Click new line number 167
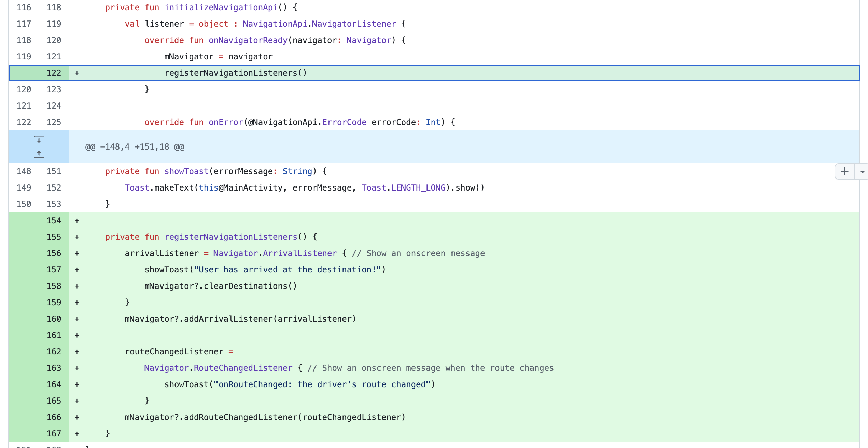The height and width of the screenshot is (448, 868). pos(54,434)
